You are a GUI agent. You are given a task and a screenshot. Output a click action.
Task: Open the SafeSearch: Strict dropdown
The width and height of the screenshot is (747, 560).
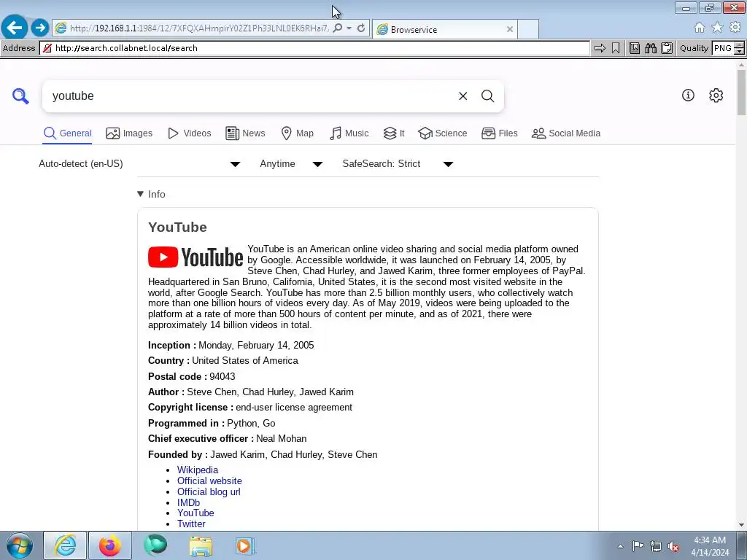tap(398, 164)
